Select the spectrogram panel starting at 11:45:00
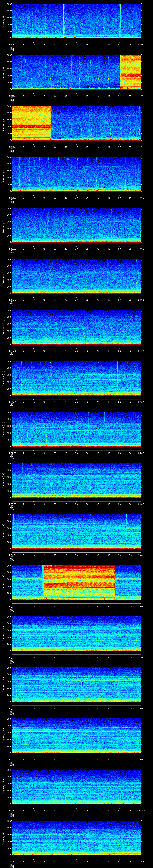 tap(76, 72)
